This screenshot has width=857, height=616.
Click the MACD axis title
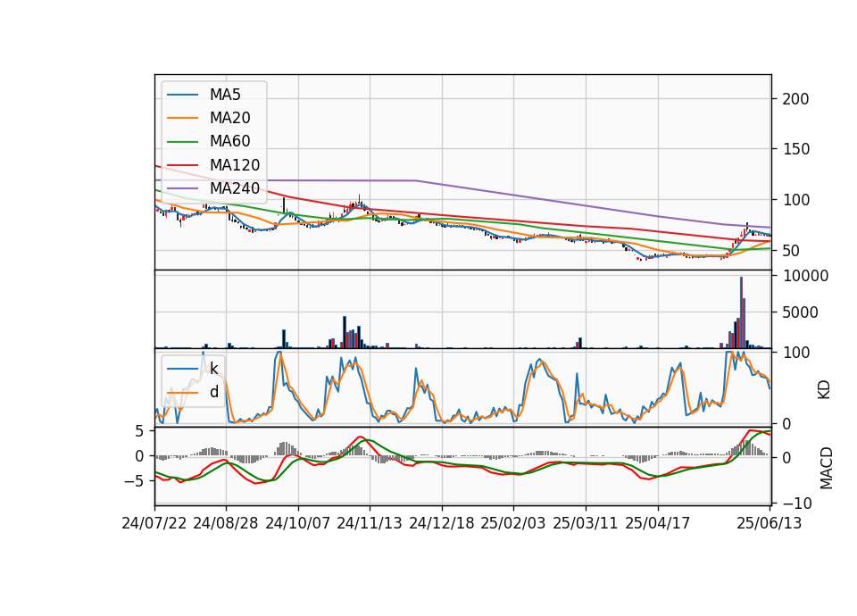pyautogui.click(x=827, y=469)
